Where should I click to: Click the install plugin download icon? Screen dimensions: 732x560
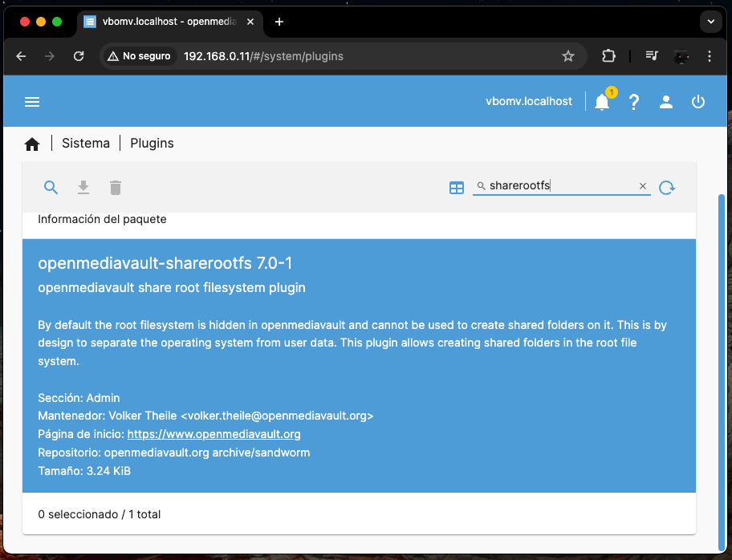click(x=83, y=188)
